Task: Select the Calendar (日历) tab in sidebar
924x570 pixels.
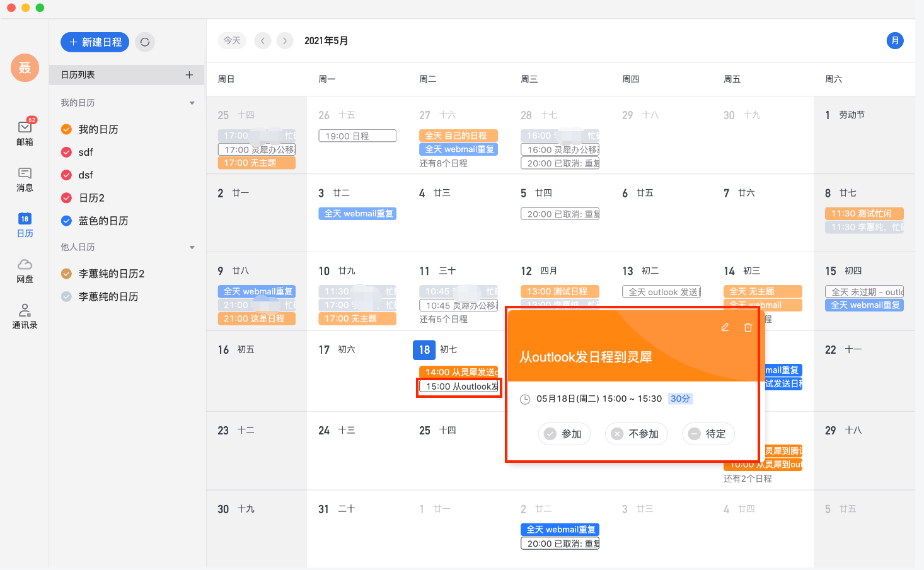Action: point(25,224)
